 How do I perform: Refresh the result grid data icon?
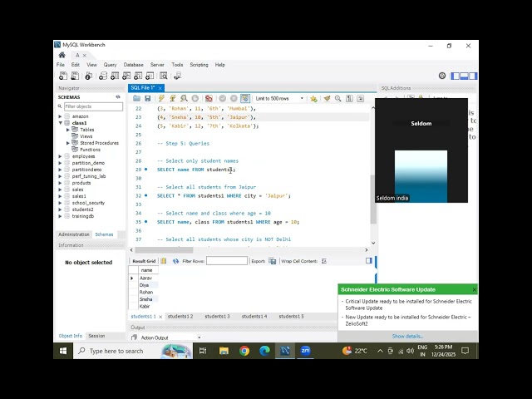tap(175, 261)
